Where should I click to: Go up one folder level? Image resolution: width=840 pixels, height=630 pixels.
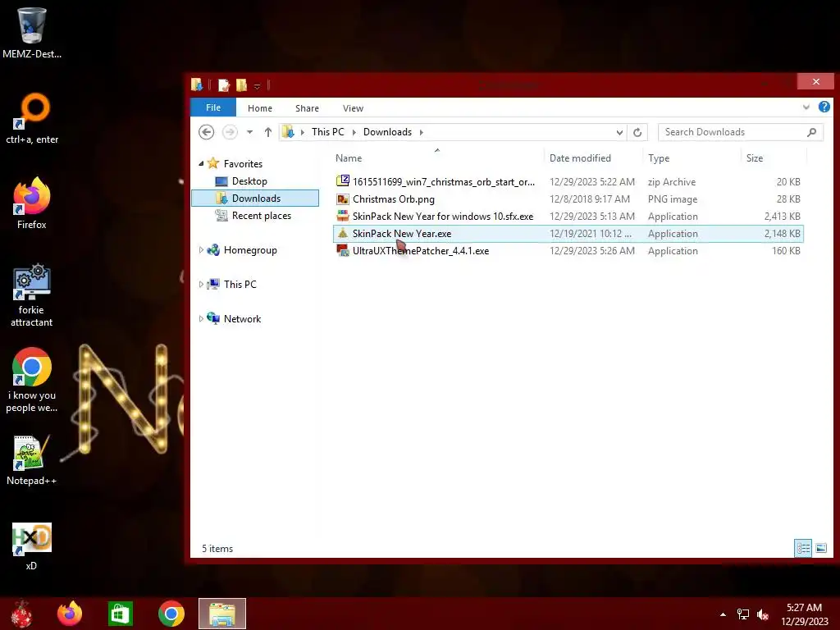point(268,132)
